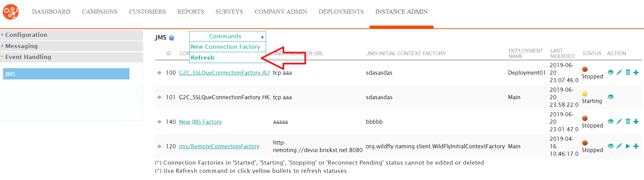The height and width of the screenshot is (180, 644).
Task: View factory 120 using the eye icon
Action: point(611,146)
